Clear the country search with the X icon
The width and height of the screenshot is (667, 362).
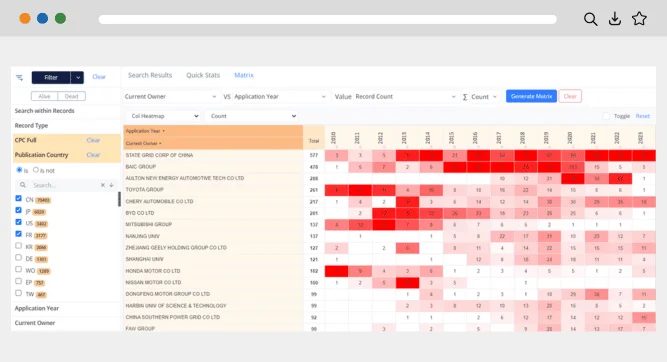pos(103,185)
